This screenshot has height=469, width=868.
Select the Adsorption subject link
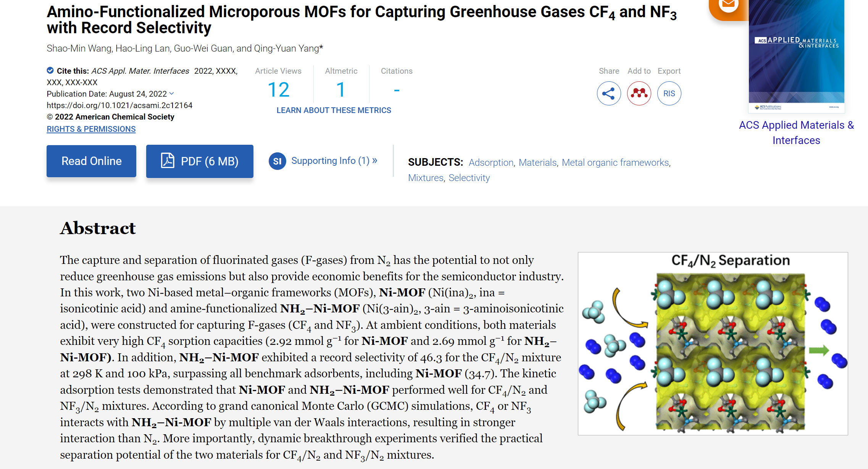click(x=491, y=163)
